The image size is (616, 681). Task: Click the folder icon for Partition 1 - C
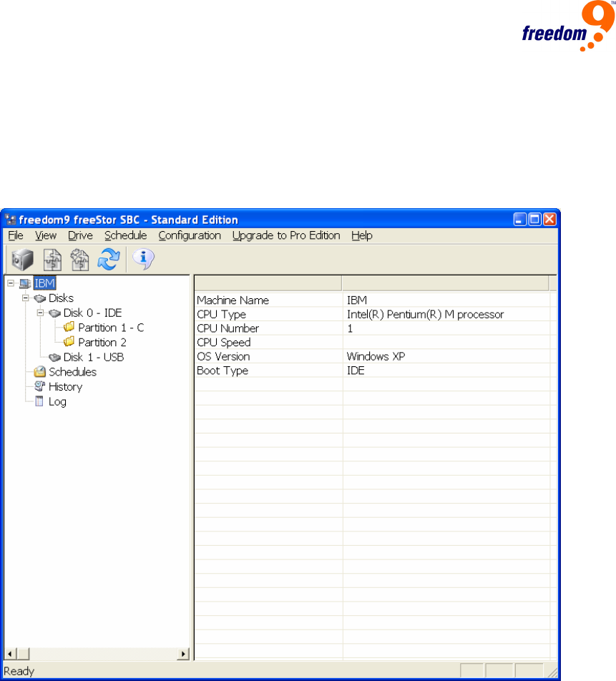69,327
